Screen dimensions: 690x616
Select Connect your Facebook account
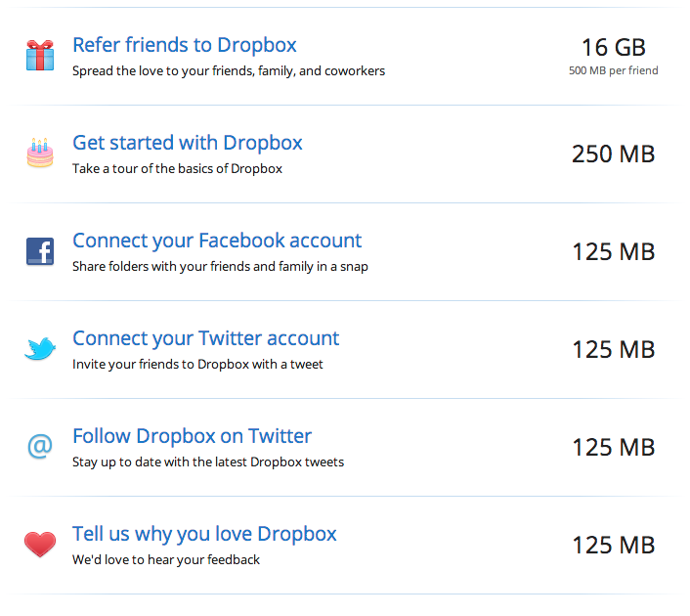click(217, 241)
